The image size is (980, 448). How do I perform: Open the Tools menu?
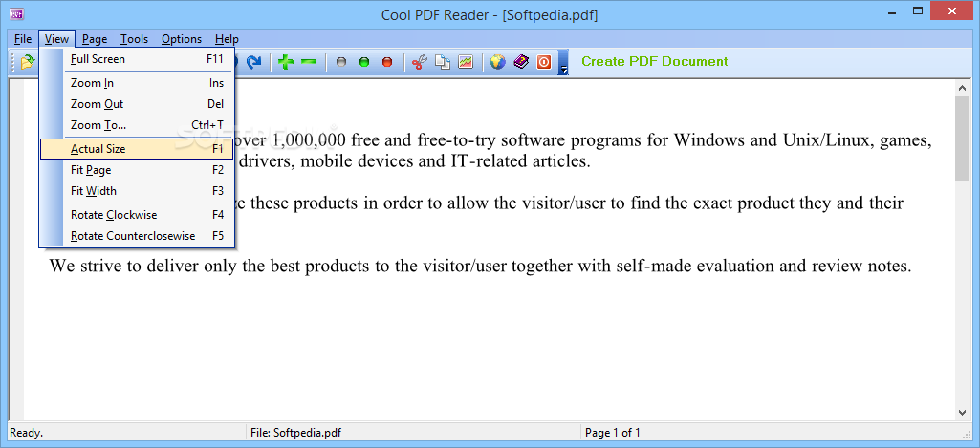(x=135, y=39)
